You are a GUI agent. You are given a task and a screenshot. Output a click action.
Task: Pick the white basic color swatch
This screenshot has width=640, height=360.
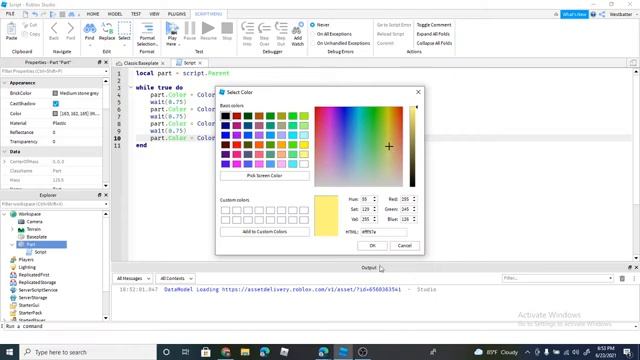point(304,164)
